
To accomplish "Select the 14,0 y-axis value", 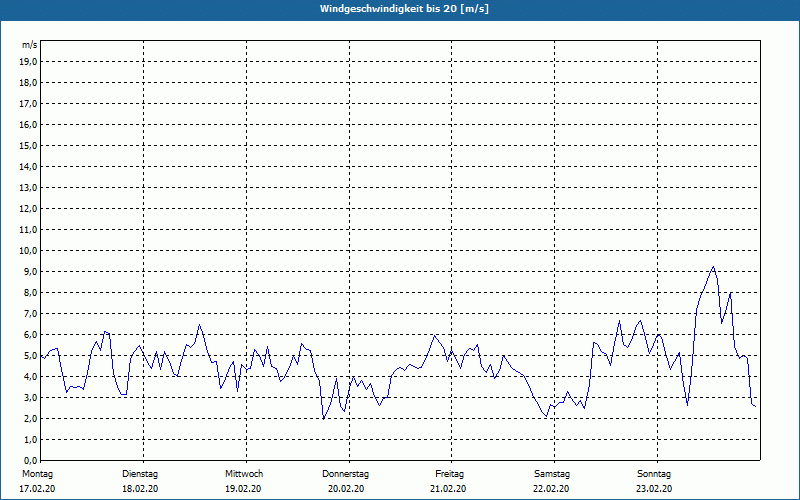I will click(x=28, y=166).
